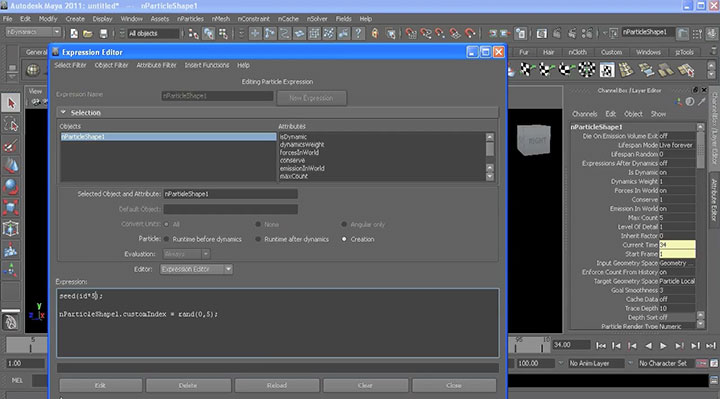Click the Attributes list scrollbar

490,157
